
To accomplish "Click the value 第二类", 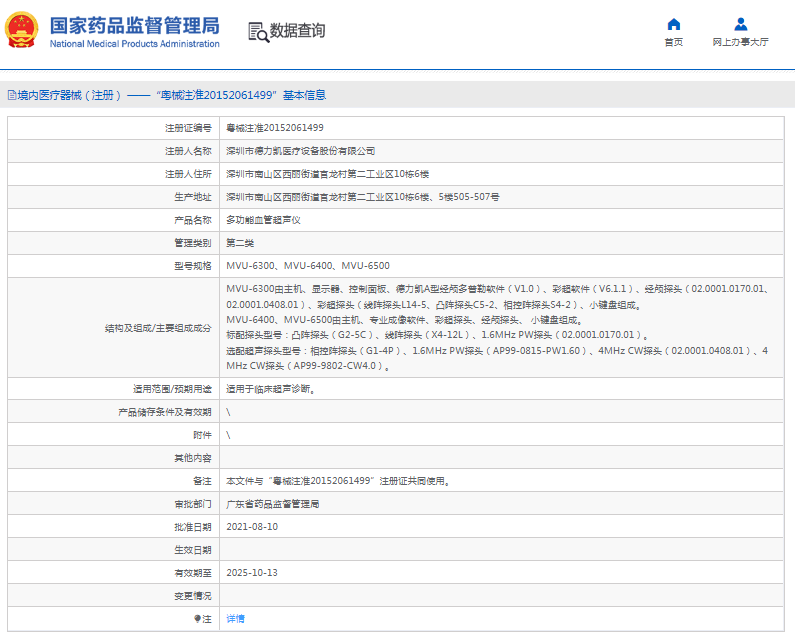I will point(240,243).
